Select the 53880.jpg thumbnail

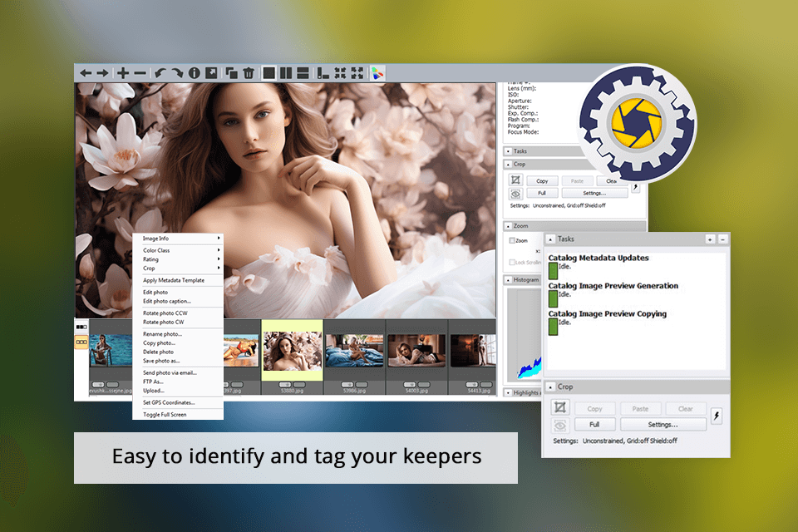pos(292,350)
